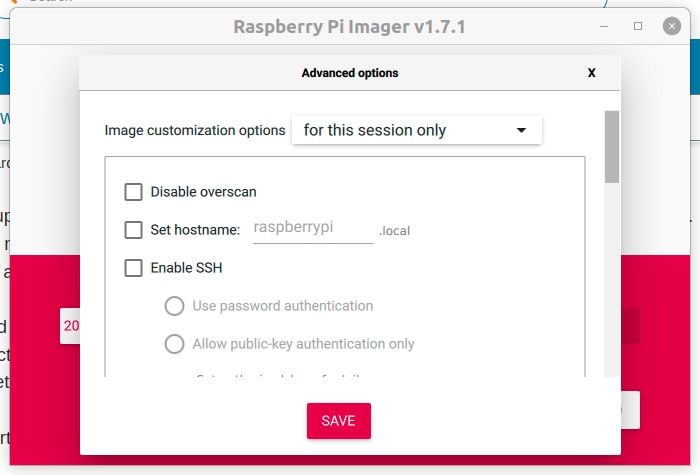The image size is (700, 475).
Task: Click the hostname text field
Action: click(311, 229)
